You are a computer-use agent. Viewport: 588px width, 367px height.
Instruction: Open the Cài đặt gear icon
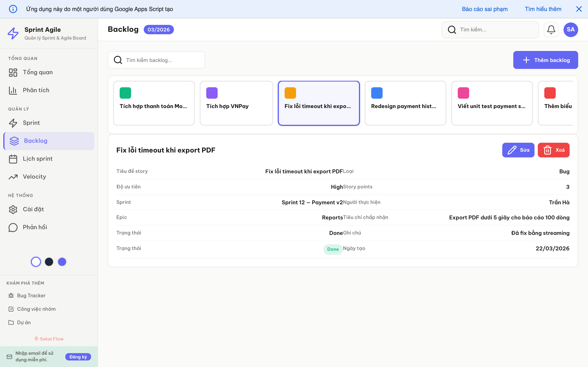tap(13, 209)
